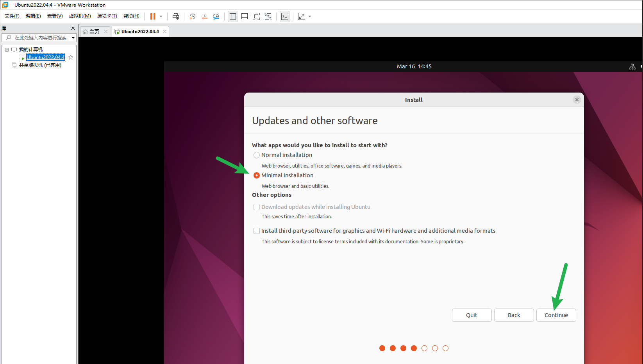Collapse the 我的计算机 tree node
This screenshot has height=364, width=643.
(7, 50)
